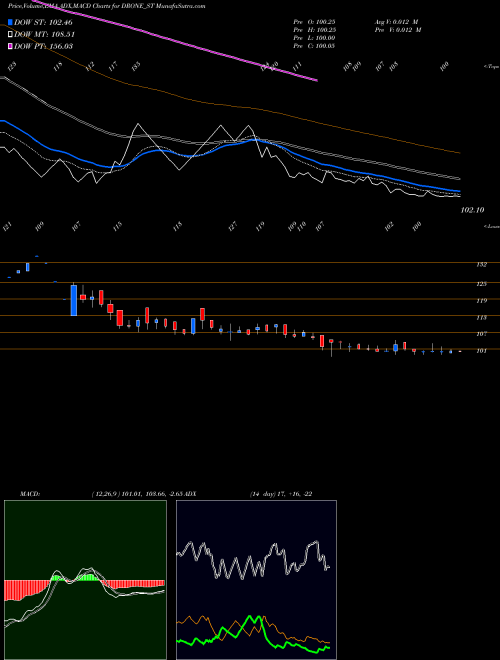Click the 'DOW ST: 102.46' legend text
The image size is (500, 660).
click(43, 22)
